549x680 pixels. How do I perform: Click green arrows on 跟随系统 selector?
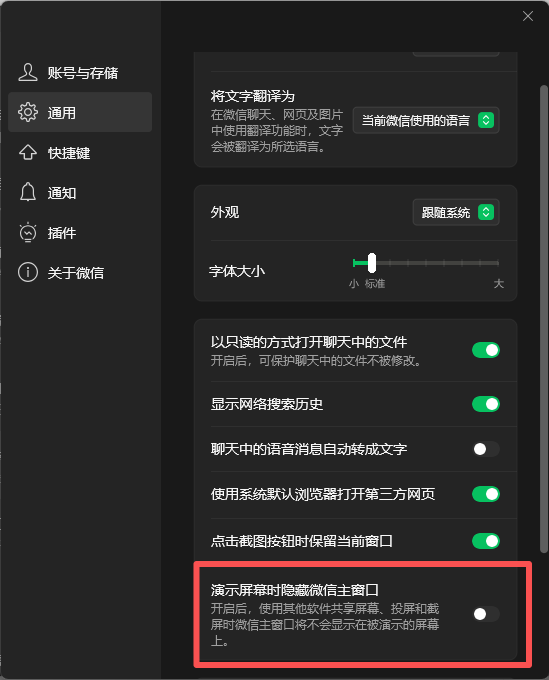pyautogui.click(x=486, y=212)
